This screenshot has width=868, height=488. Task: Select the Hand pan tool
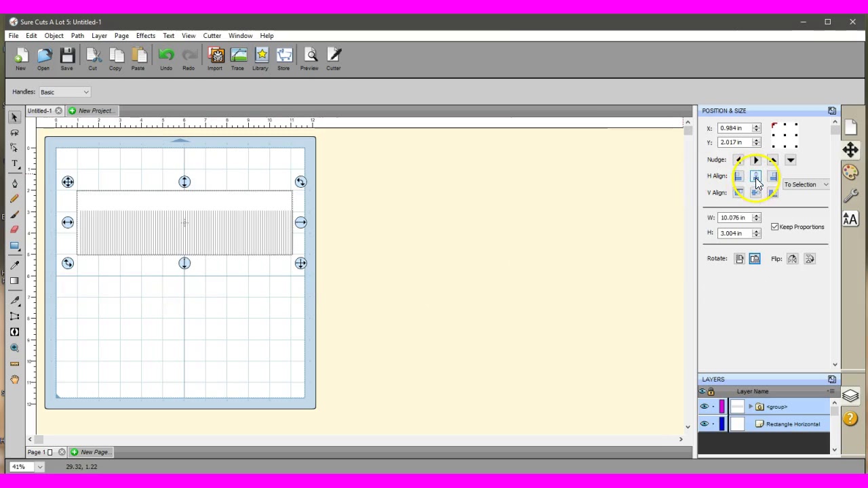tap(14, 380)
